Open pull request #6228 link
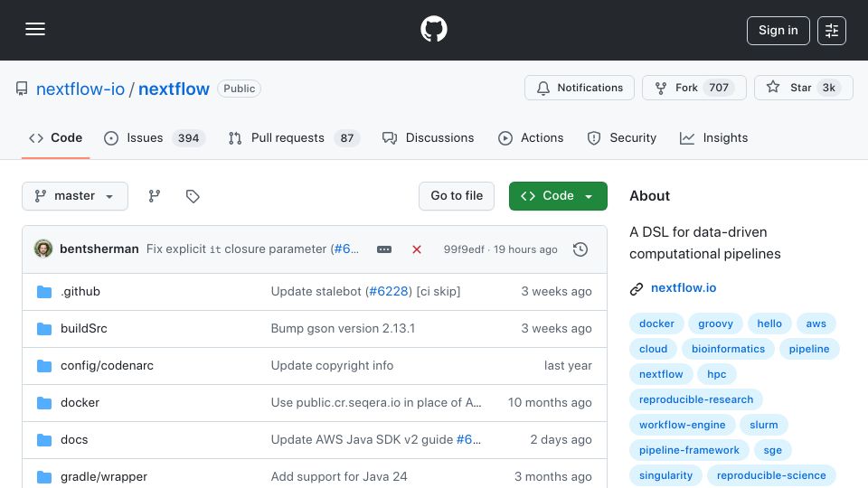This screenshot has width=868, height=488. click(x=389, y=292)
